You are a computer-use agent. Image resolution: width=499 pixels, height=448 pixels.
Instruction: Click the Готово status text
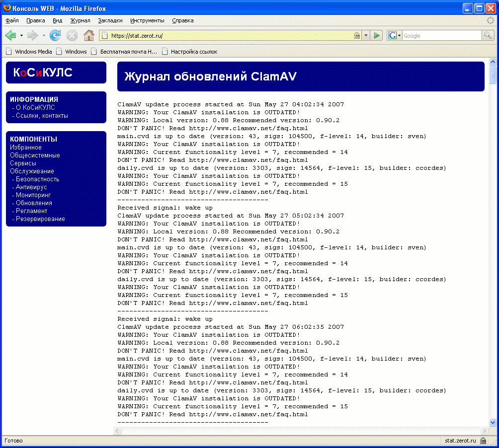pos(13,441)
